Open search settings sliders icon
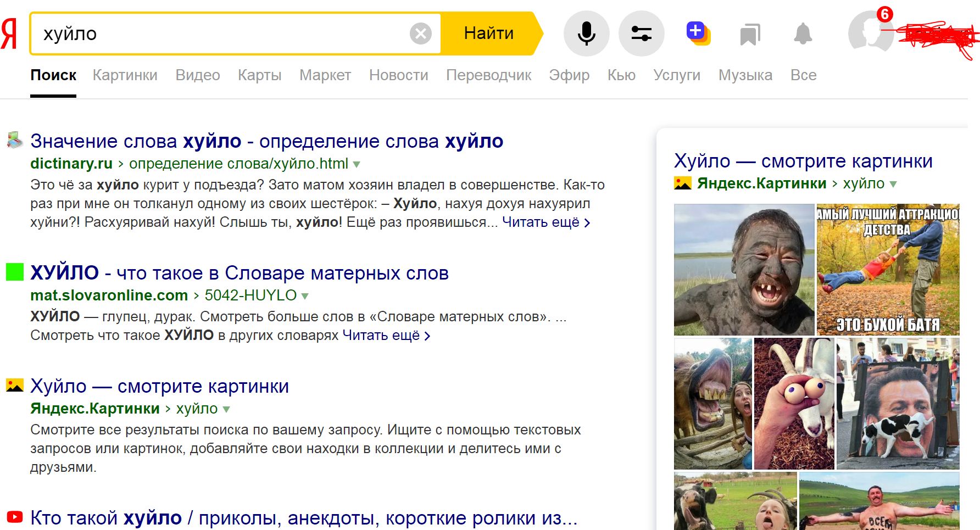 (642, 34)
